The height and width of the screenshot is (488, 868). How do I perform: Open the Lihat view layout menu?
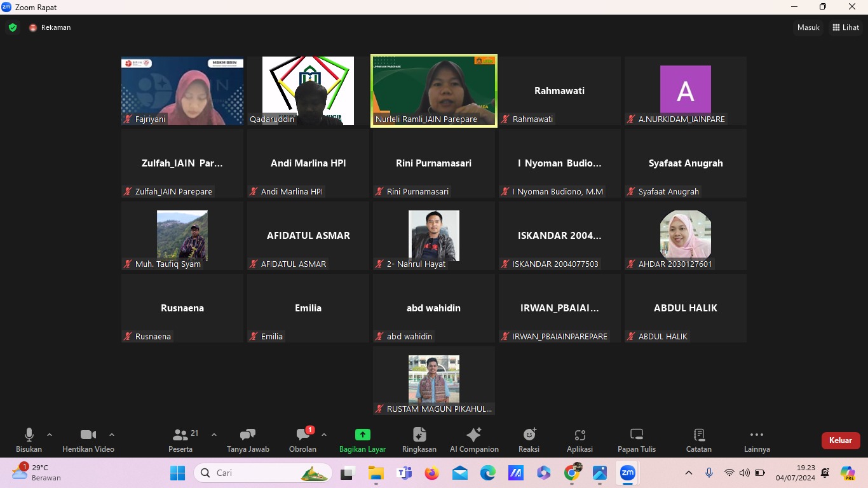[x=846, y=27]
